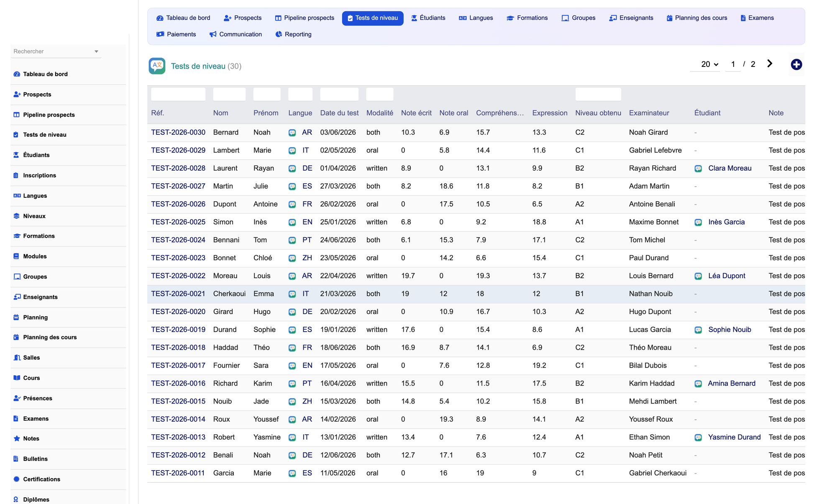Open the Reporting tab

click(293, 34)
